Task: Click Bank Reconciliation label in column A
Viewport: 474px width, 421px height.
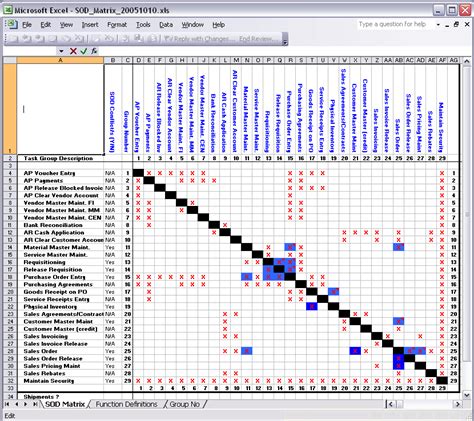Action: (53, 225)
